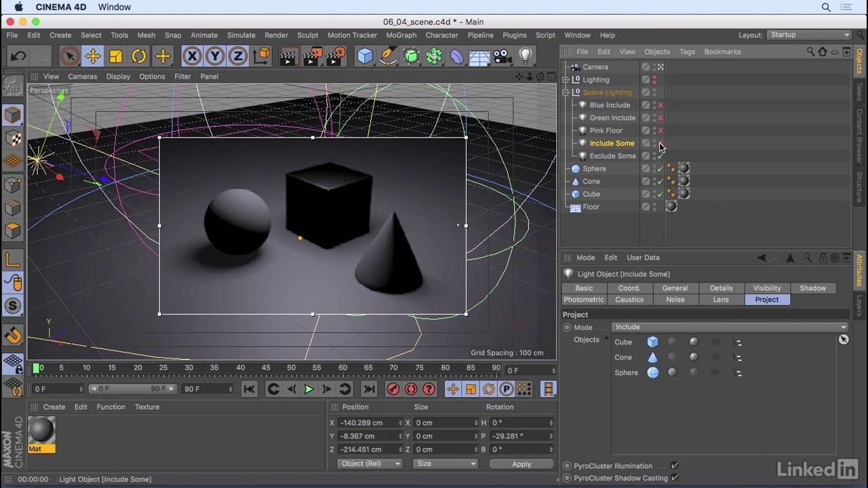The image size is (868, 488).
Task: Add a Light object with bulb icon
Action: tap(526, 56)
